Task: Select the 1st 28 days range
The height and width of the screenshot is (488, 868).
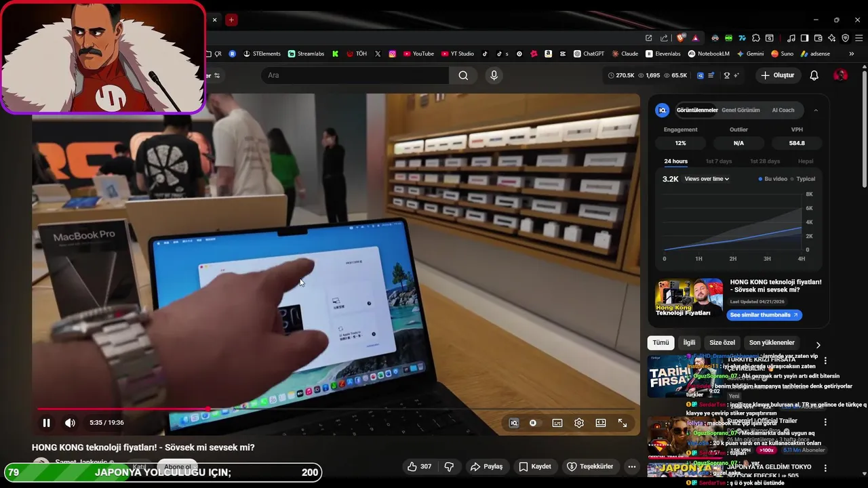Action: [765, 161]
